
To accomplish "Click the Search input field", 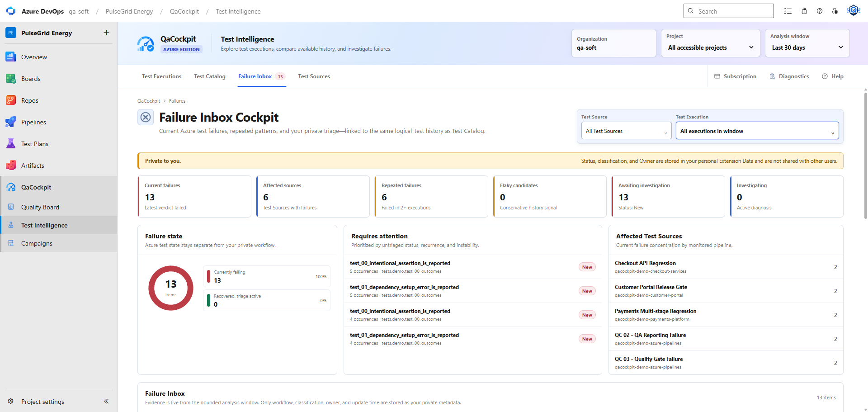I will pyautogui.click(x=728, y=11).
